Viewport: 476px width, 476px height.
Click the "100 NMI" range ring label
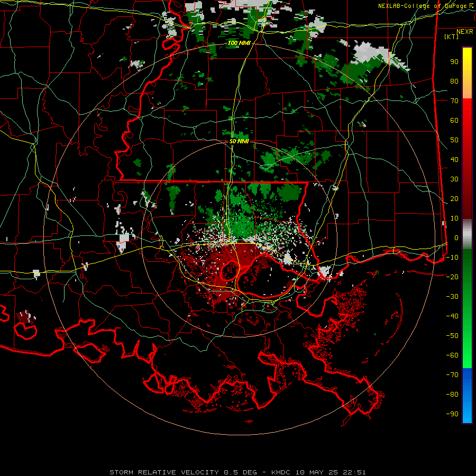tap(239, 43)
